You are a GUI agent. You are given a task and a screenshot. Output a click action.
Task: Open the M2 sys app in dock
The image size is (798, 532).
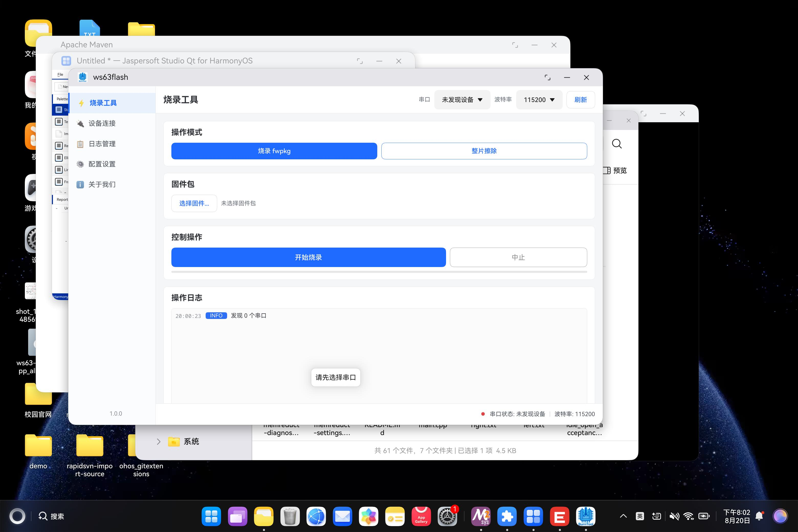tap(481, 516)
